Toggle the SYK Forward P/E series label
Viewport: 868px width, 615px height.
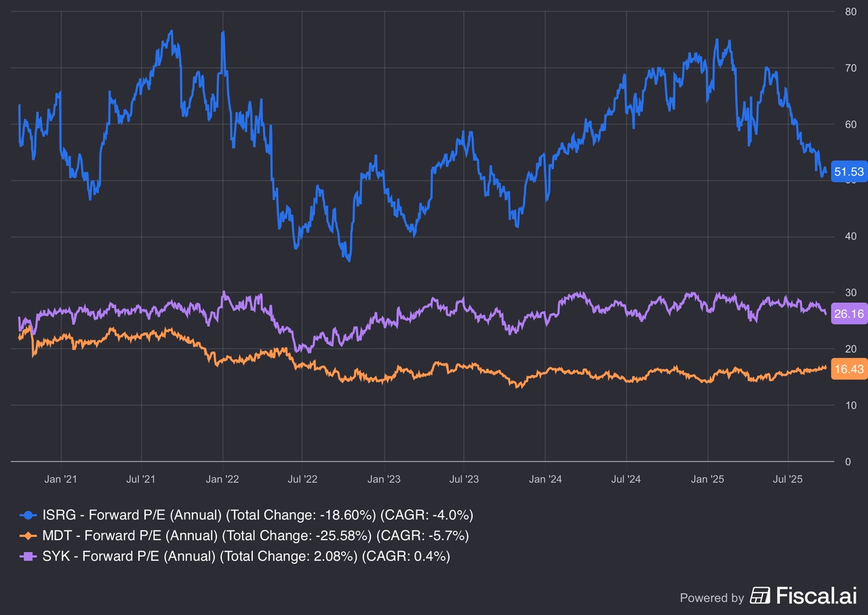tap(245, 557)
